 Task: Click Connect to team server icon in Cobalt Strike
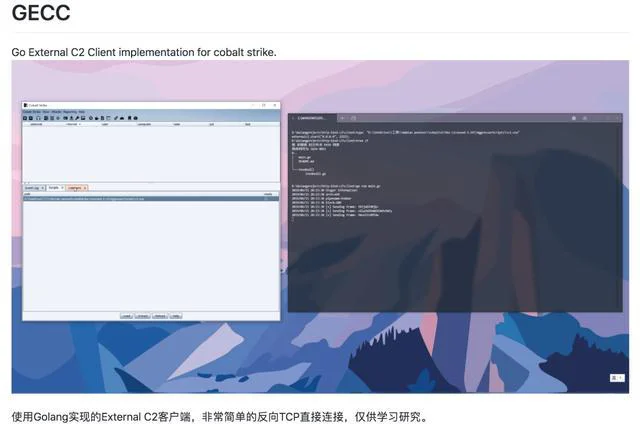[x=25, y=118]
